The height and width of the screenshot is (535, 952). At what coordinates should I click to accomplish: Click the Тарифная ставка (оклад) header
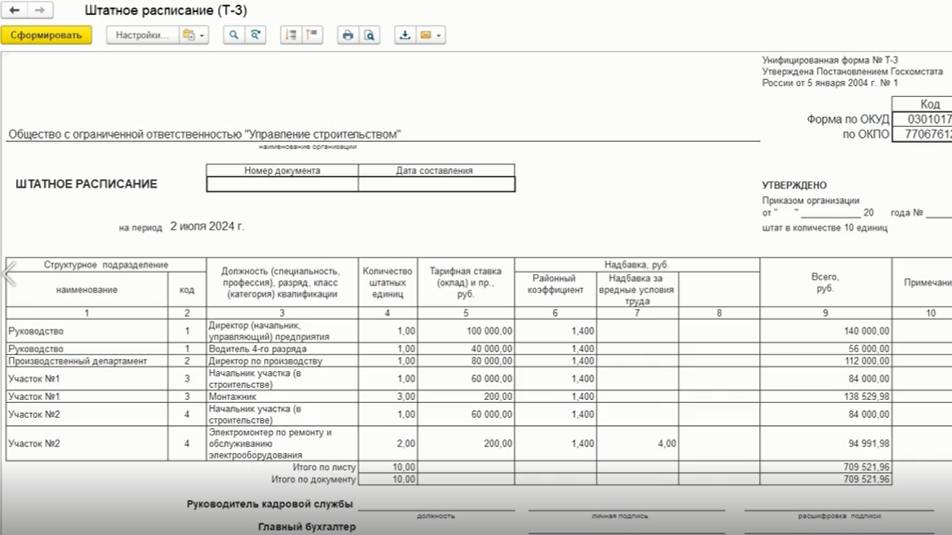click(x=466, y=282)
